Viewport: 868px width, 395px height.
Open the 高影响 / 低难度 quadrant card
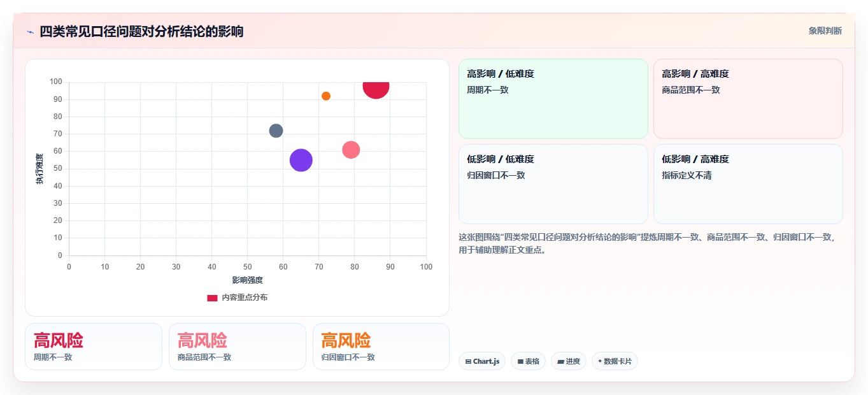[x=553, y=99]
